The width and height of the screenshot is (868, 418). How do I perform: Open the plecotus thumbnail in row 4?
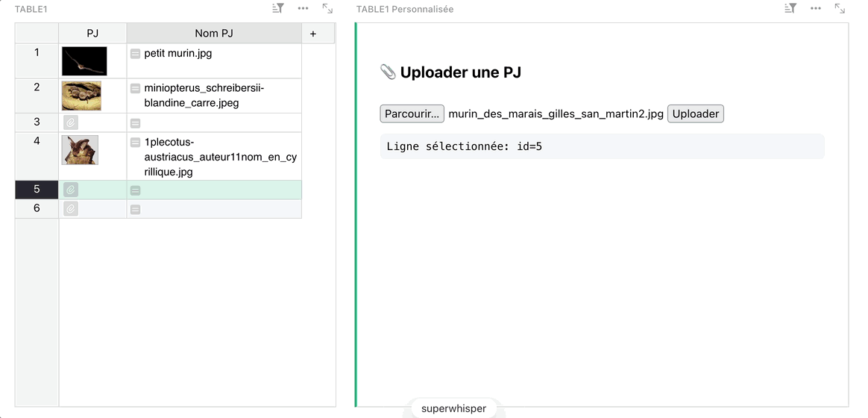coord(80,150)
